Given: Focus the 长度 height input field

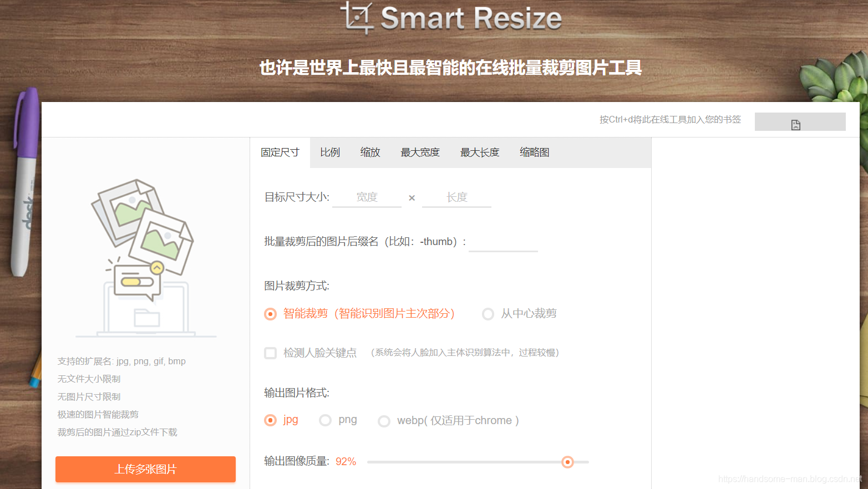Looking at the screenshot, I should pyautogui.click(x=456, y=197).
